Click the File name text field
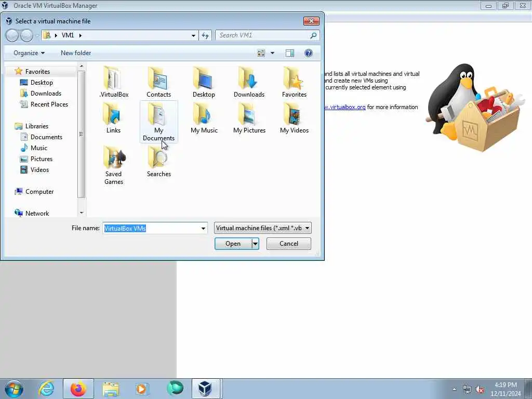This screenshot has width=532, height=399. point(151,229)
